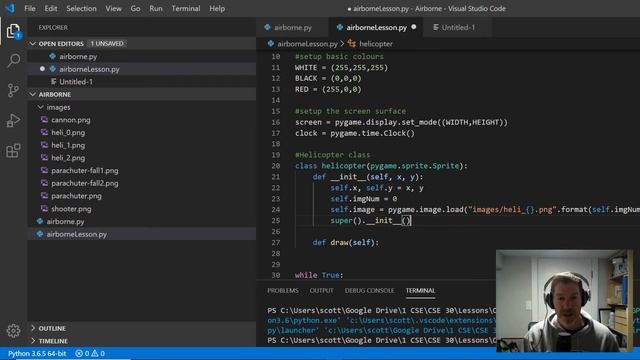The image size is (640, 360).
Task: Click the warnings count in status bar
Action: click(x=98, y=353)
